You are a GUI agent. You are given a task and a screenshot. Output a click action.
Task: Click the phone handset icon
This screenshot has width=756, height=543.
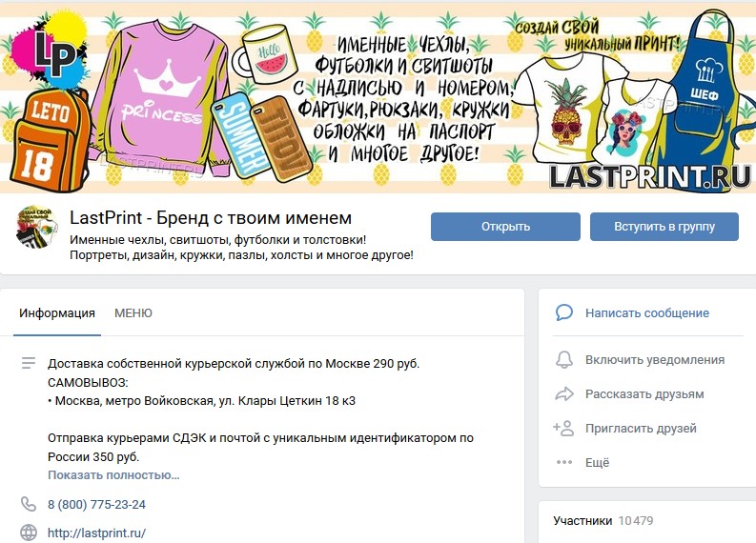[x=29, y=504]
